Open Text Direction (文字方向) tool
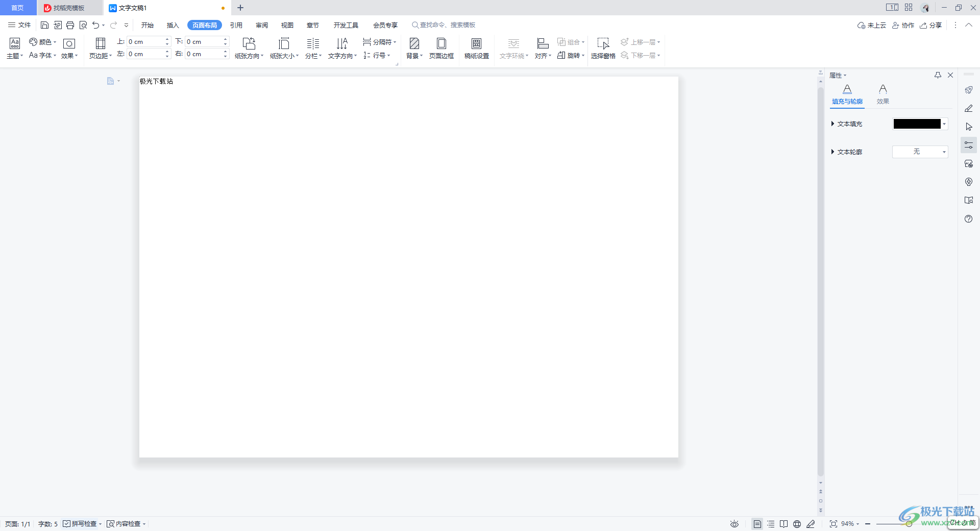 point(342,49)
